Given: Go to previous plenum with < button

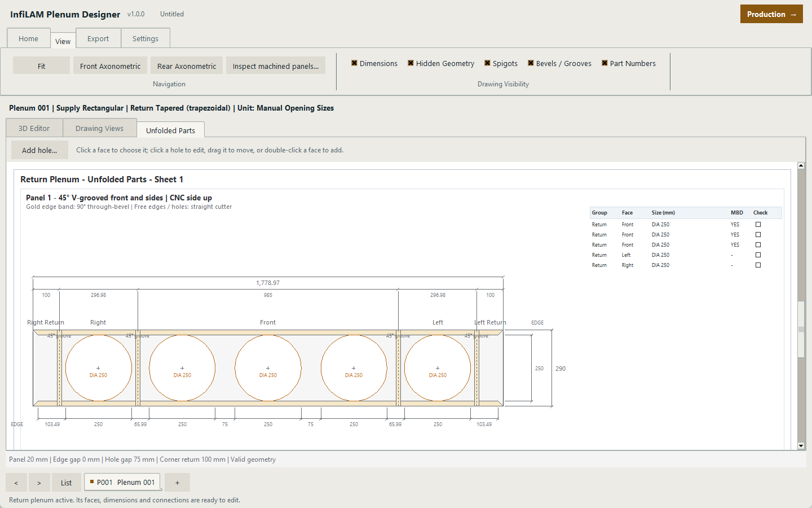Looking at the screenshot, I should click(16, 483).
